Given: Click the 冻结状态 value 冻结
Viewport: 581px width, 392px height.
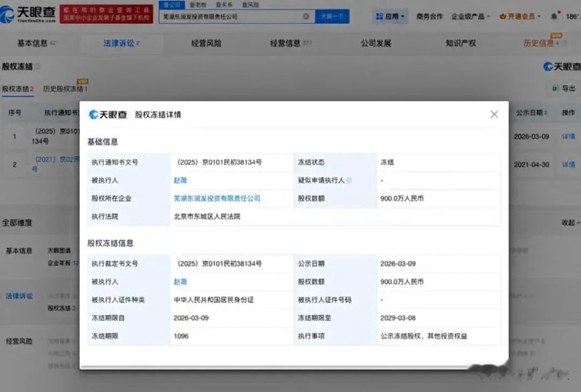Looking at the screenshot, I should [387, 162].
